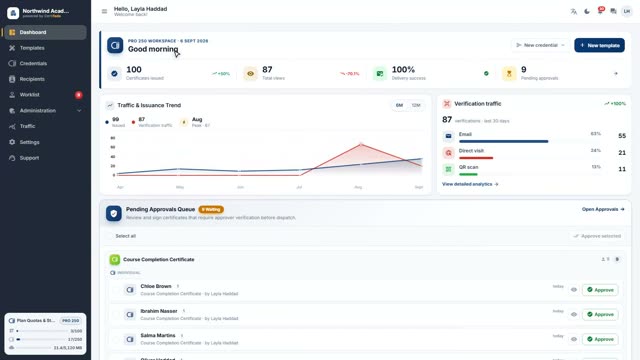Preview Chloe Brown certificate via eye icon
This screenshot has width=640, height=360.
(573, 290)
